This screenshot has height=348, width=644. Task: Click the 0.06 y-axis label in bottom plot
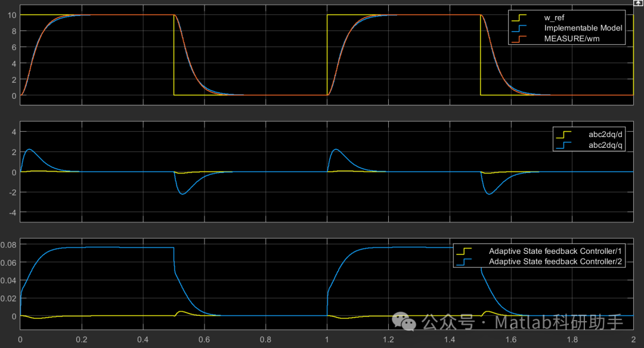pyautogui.click(x=8, y=263)
